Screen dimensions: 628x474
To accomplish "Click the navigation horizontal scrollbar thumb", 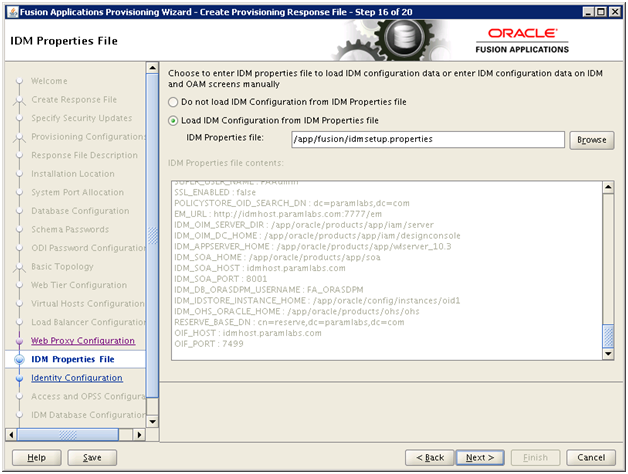I will click(68, 434).
